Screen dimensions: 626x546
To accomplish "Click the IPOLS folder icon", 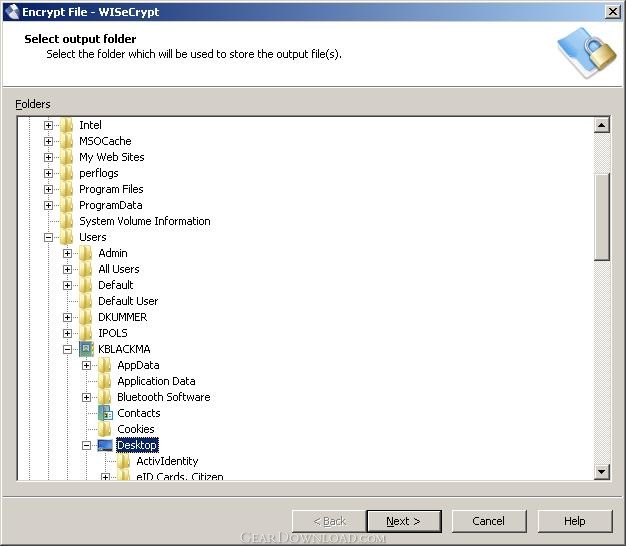I will [x=86, y=333].
